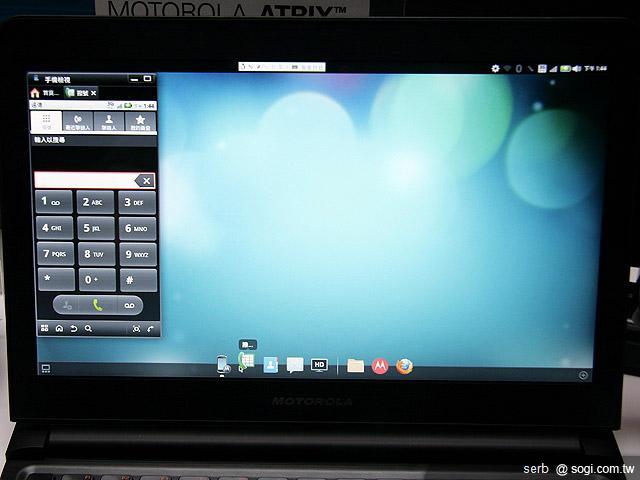This screenshot has width=640, height=480.
Task: Open phone menu grid icon
Action: (44, 328)
